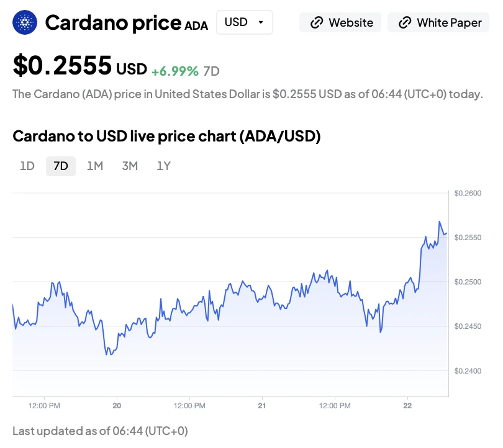503x448 pixels.
Task: Click the highest peak of the price line
Action: click(x=440, y=222)
